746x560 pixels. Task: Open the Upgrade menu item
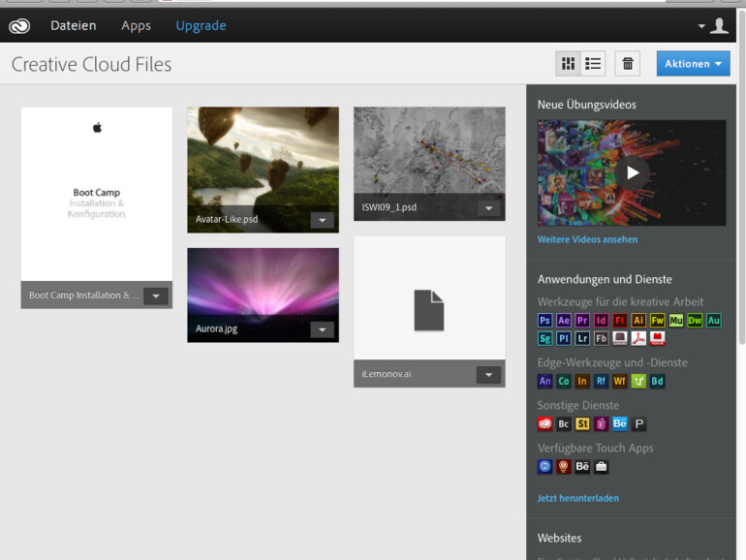tap(201, 26)
